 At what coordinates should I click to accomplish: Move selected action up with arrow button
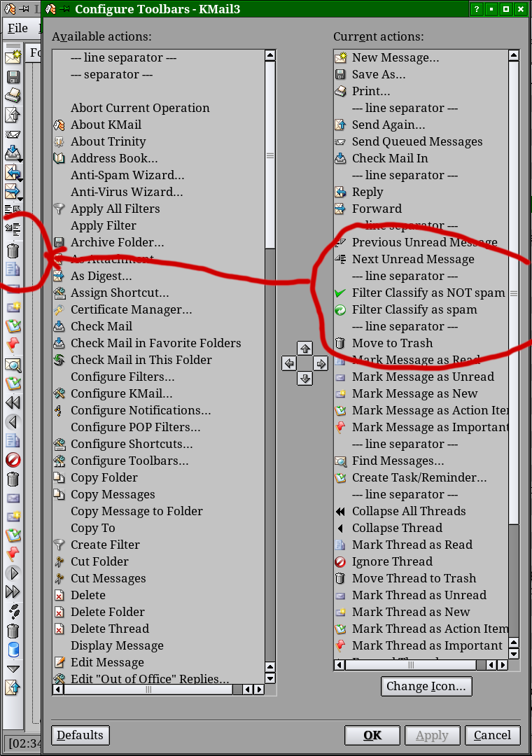pos(304,348)
